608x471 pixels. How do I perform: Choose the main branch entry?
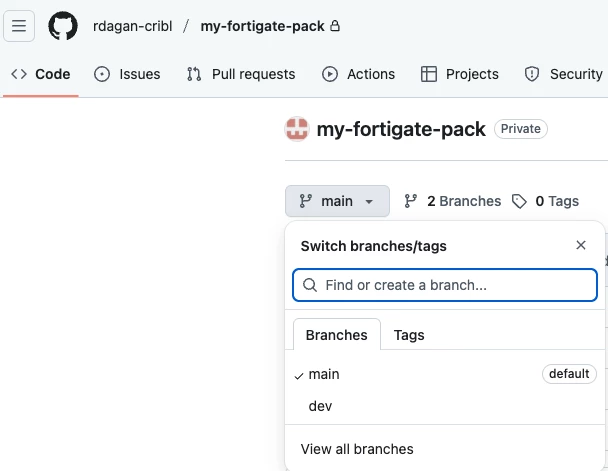pos(445,374)
